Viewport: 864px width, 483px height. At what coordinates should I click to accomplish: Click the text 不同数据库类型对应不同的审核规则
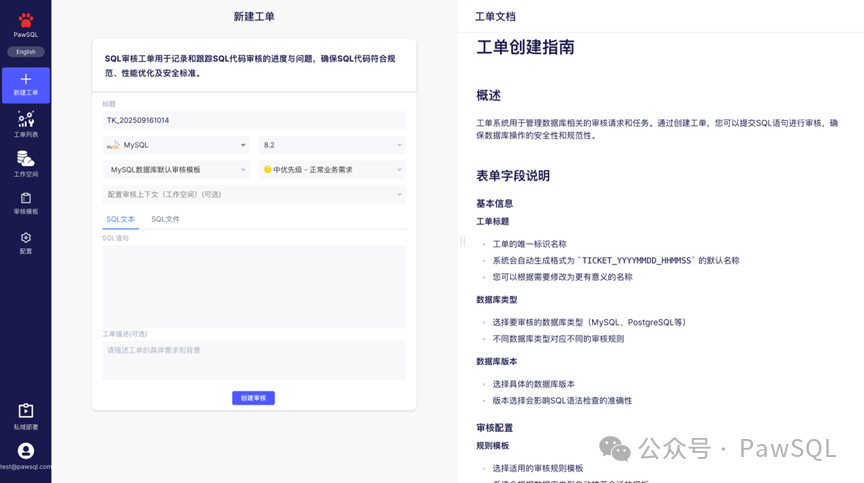pos(558,339)
